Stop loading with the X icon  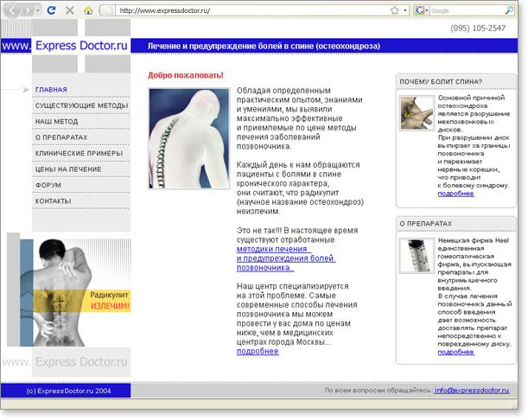70,10
